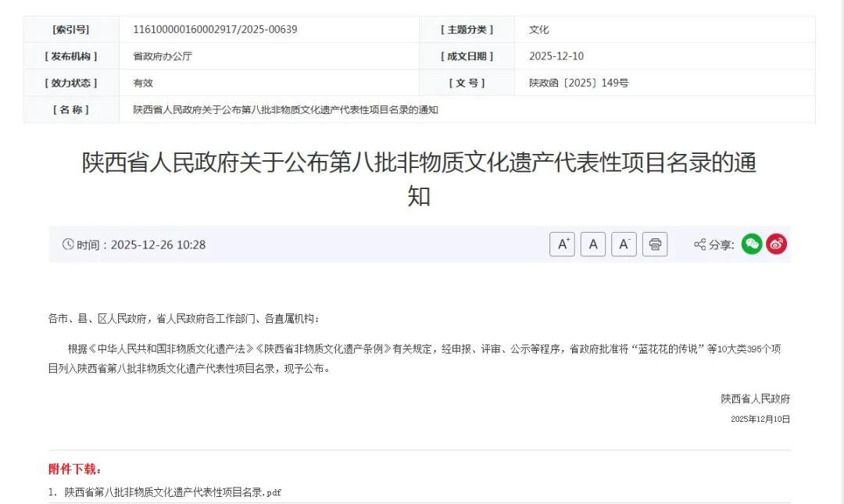The height and width of the screenshot is (504, 844).
Task: Click the 有效 validity status value
Action: tap(143, 83)
